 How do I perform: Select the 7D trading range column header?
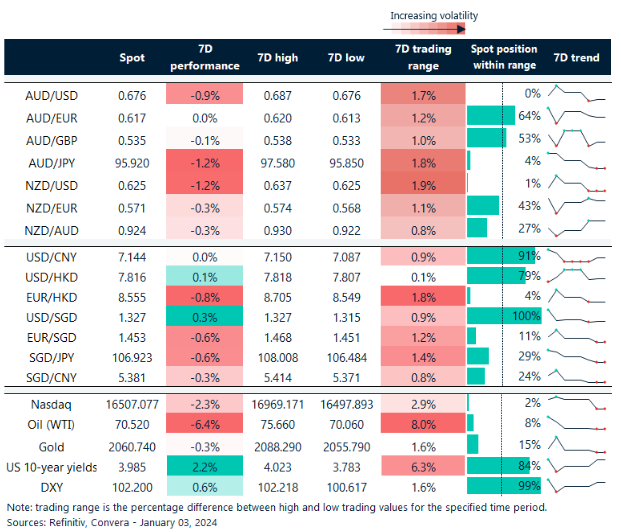(x=422, y=58)
